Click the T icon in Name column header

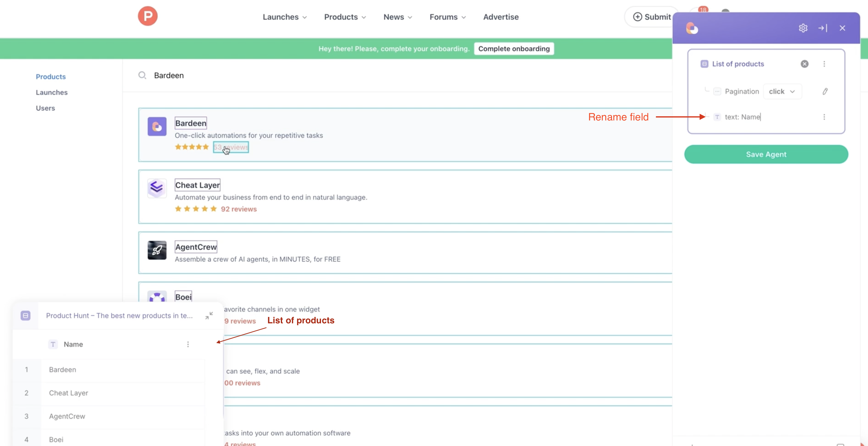pyautogui.click(x=53, y=344)
